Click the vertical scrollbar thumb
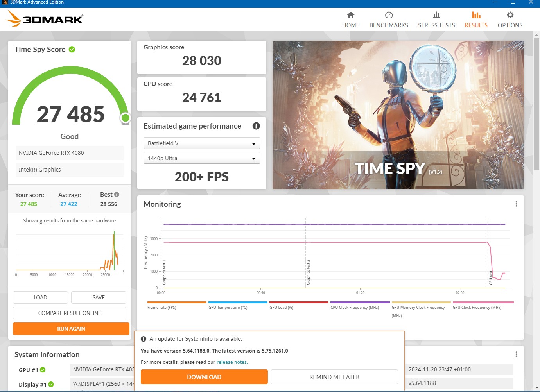This screenshot has width=540, height=392. [536, 104]
